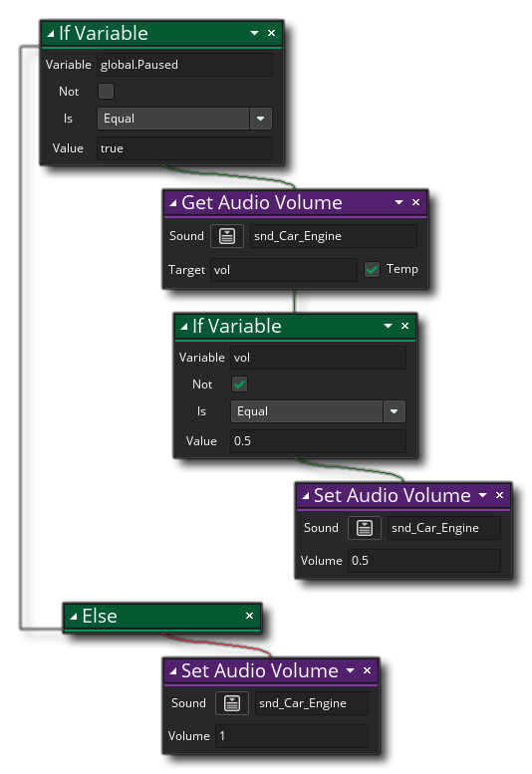Toggle Not checkbox in global.Paused condition
The height and width of the screenshot is (774, 532).
(107, 92)
